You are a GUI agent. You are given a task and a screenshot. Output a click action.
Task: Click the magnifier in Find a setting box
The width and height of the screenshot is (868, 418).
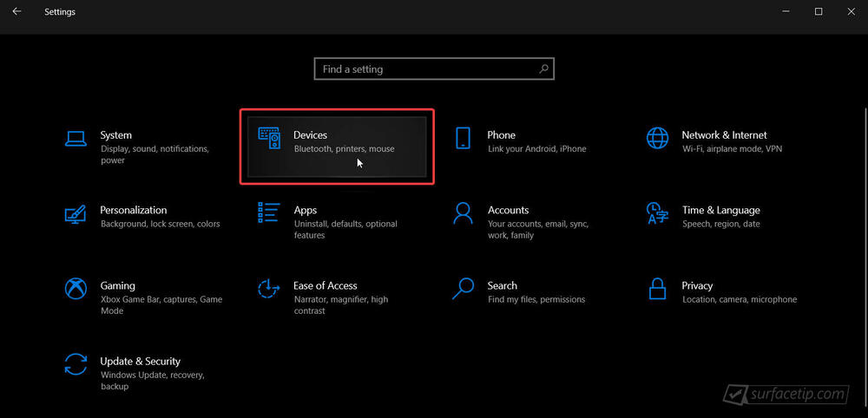pos(543,69)
